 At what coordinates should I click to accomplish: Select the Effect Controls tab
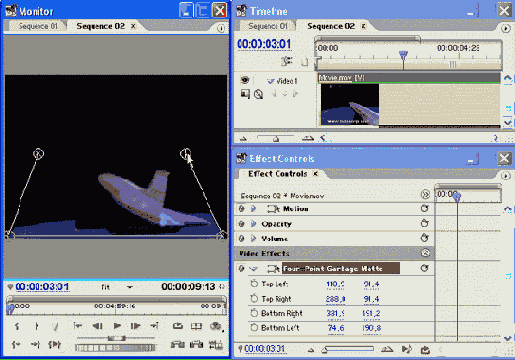pos(278,174)
